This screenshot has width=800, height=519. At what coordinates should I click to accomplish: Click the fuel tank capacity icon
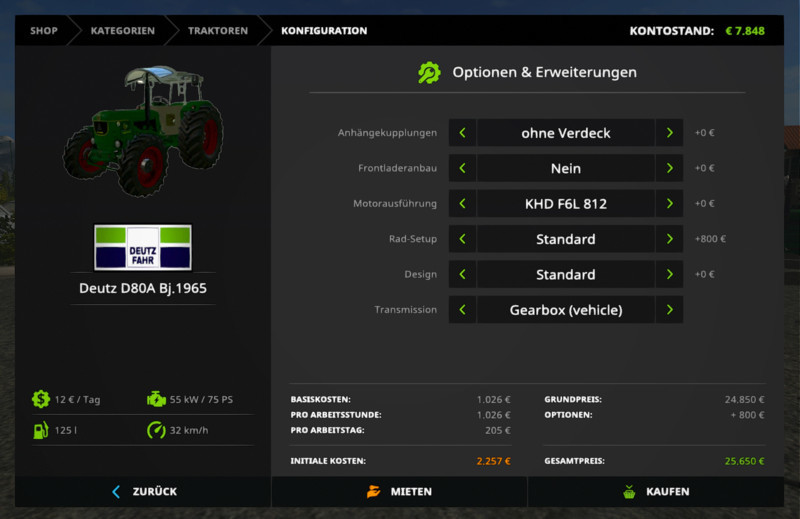pos(40,430)
